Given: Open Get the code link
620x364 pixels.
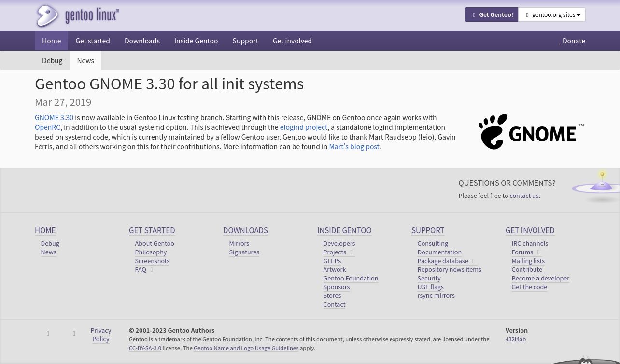Looking at the screenshot, I should (x=529, y=287).
